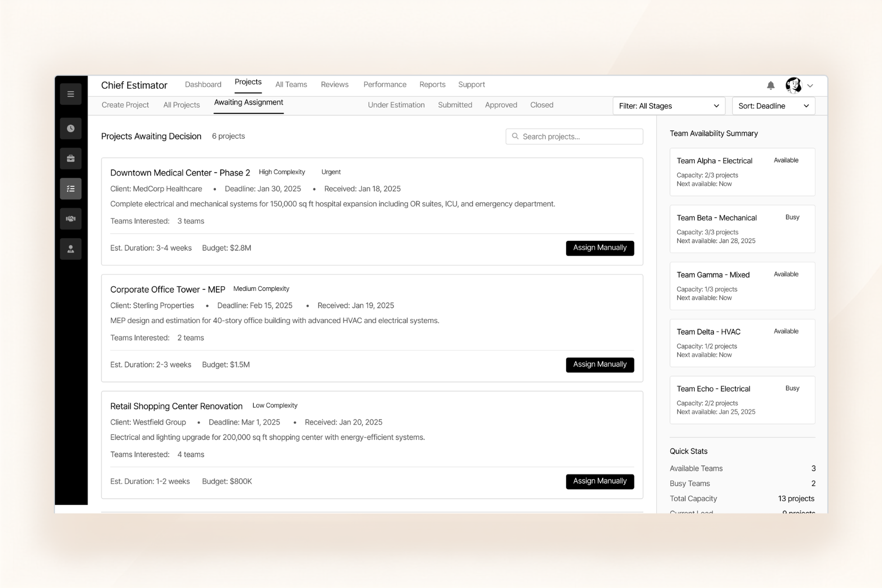Viewport: 882px width, 588px height.
Task: Go to the Under Estimation tab
Action: pos(396,105)
